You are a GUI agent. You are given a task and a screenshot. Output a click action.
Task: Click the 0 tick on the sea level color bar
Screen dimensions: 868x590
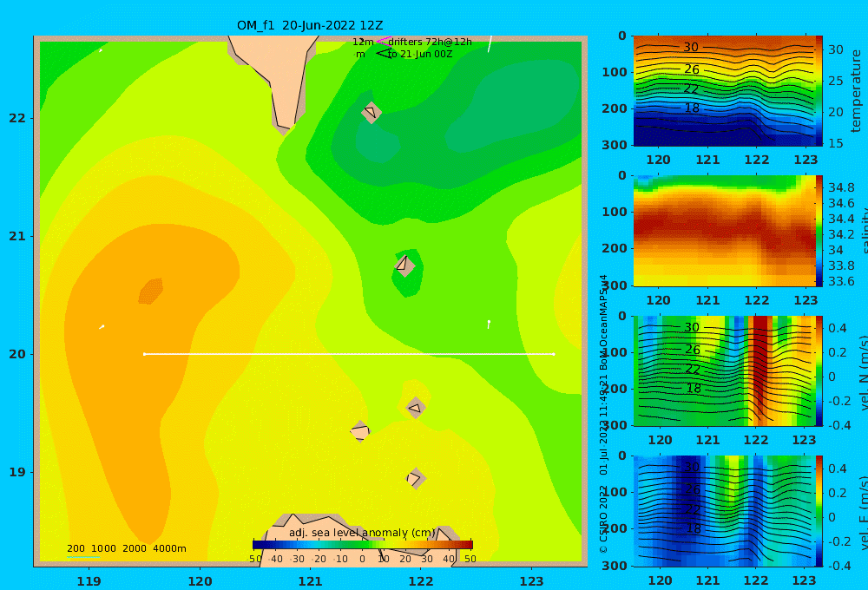pyautogui.click(x=363, y=559)
